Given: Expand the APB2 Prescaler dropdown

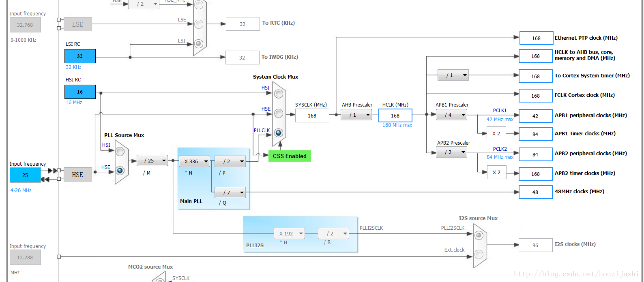Looking at the screenshot, I should click(451, 152).
